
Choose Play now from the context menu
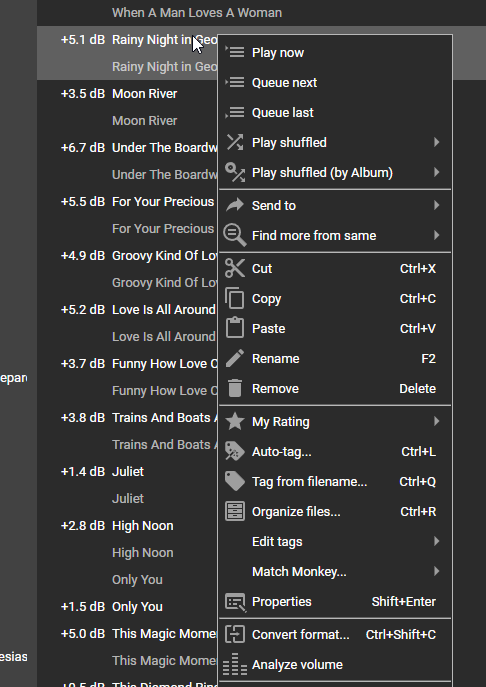pyautogui.click(x=335, y=53)
